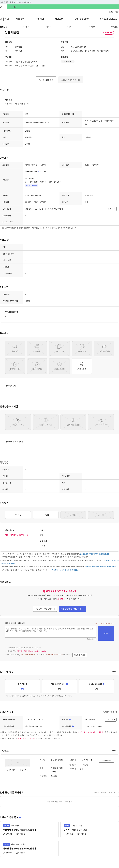Open the 직업 능력 개발 menu
Viewport: 119px width, 868px height.
click(x=81, y=19)
